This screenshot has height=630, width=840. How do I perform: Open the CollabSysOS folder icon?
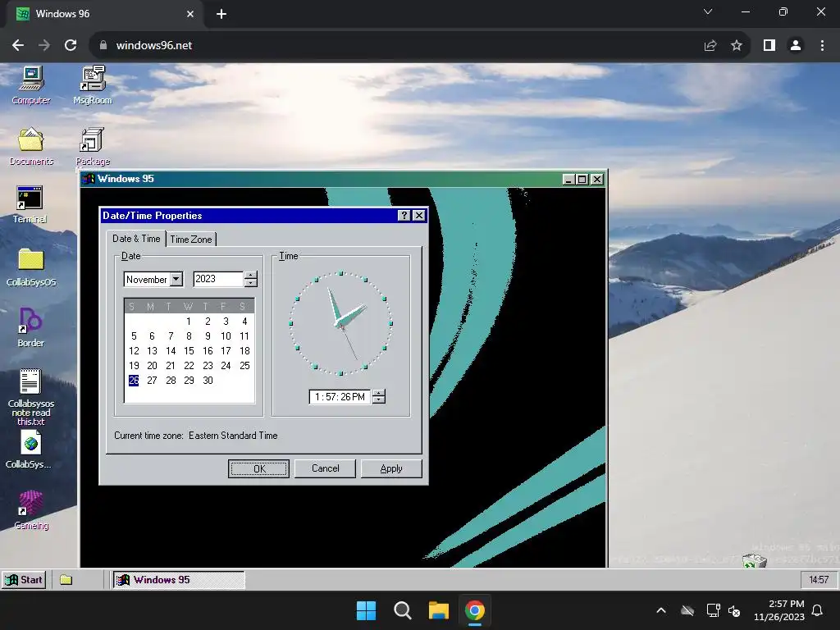31,267
